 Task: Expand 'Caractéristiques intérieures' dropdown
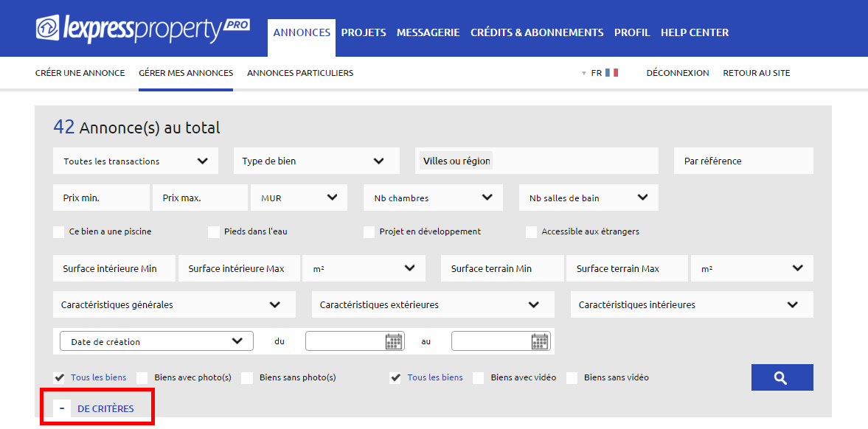(x=692, y=304)
